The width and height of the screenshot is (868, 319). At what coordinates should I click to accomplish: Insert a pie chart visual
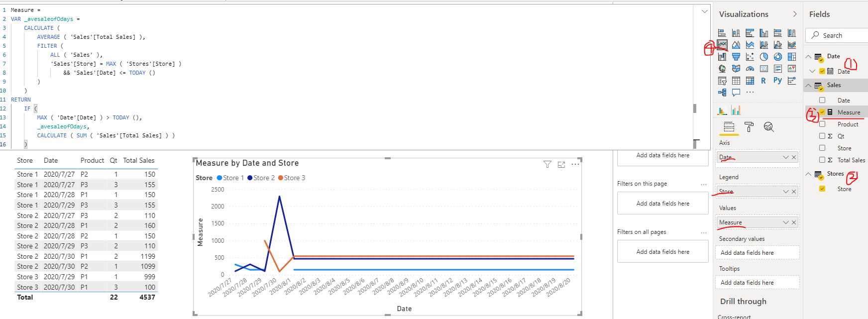click(764, 57)
